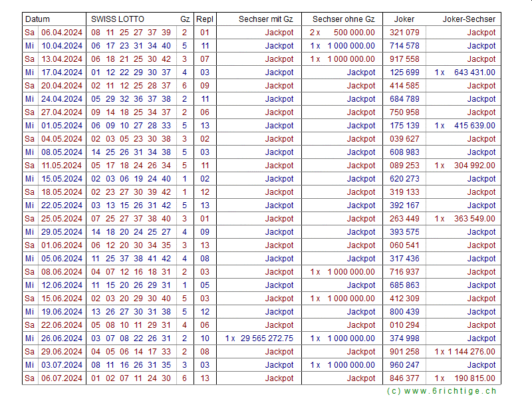Click the lotto numbers 01 02 07 11 24 30
Viewport: 532px width, 399px height.
click(131, 378)
